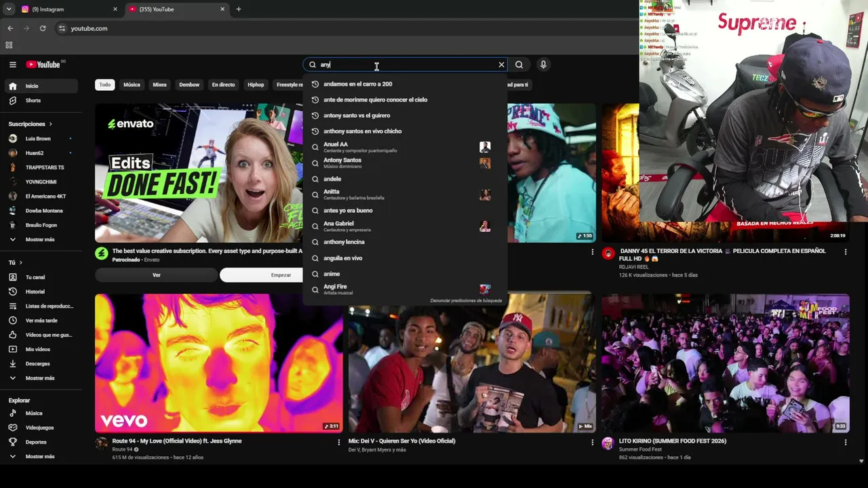Screen dimensions: 868x488
Task: Click 'Denunciar predicciones de búsqueda' link
Action: click(x=466, y=300)
